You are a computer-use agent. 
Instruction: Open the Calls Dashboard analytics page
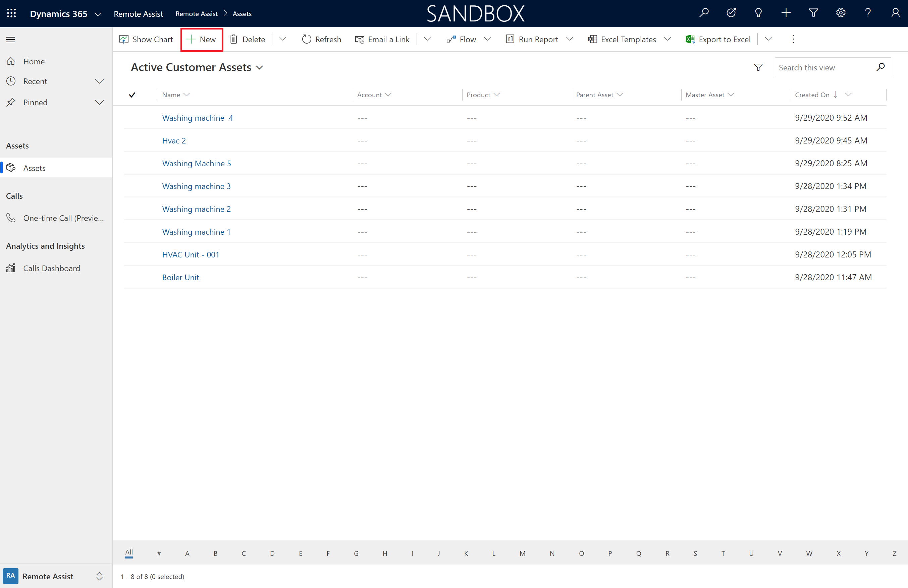click(52, 268)
